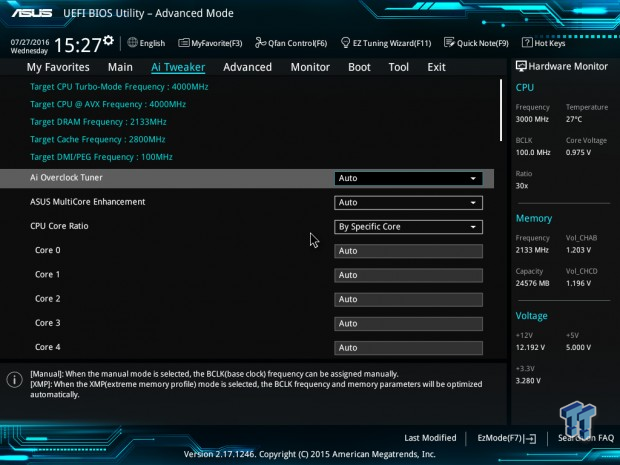Open the Boot tab

tap(359, 67)
